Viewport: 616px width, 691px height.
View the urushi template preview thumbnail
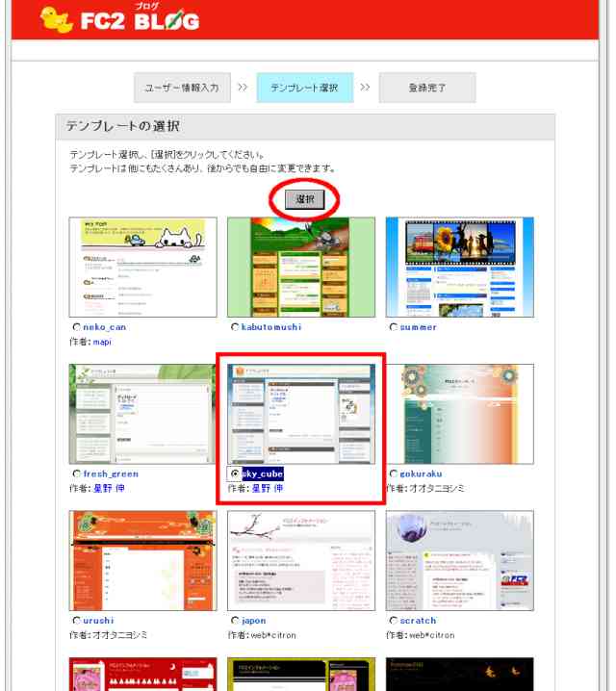[143, 560]
